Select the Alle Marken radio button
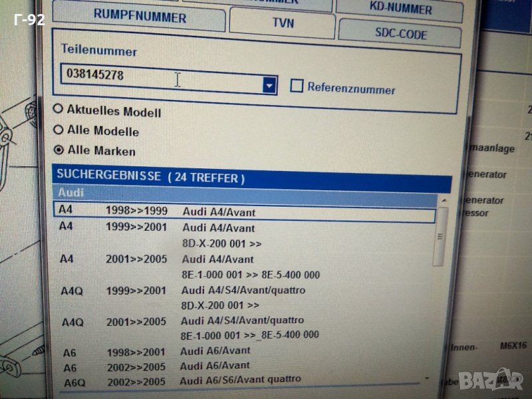 tap(59, 150)
